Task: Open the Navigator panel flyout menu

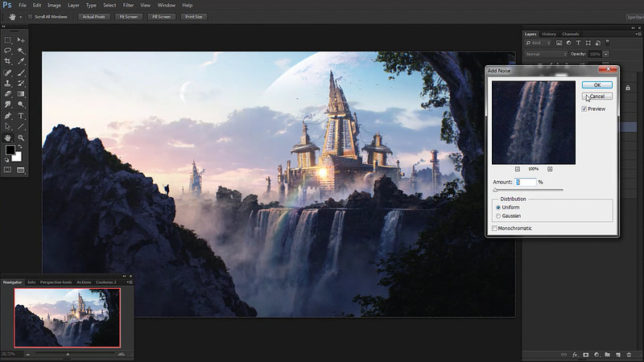Action: tap(130, 282)
